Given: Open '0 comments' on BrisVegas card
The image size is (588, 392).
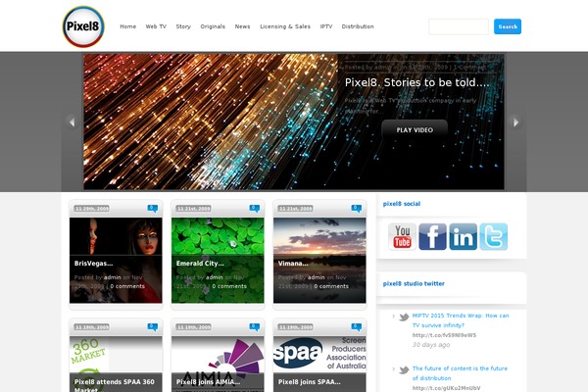Looking at the screenshot, I should (127, 286).
